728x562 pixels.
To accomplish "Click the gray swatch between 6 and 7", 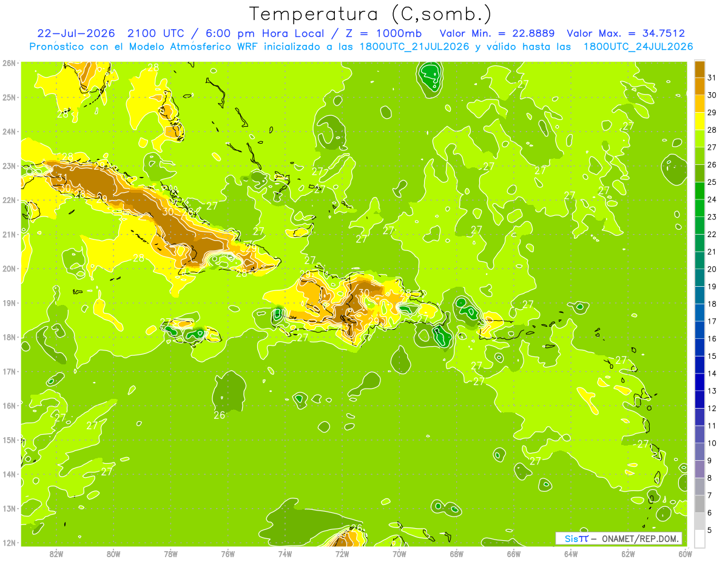I will tap(700, 503).
